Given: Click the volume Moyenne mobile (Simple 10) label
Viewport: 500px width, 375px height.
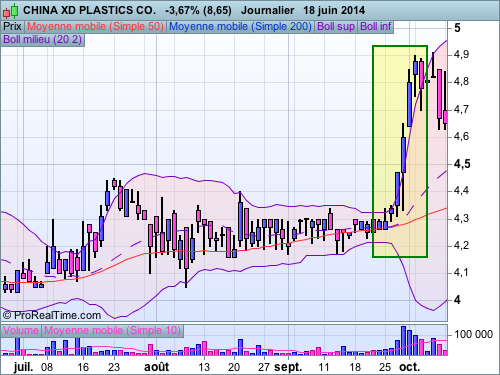Looking at the screenshot, I should pyautogui.click(x=112, y=330).
